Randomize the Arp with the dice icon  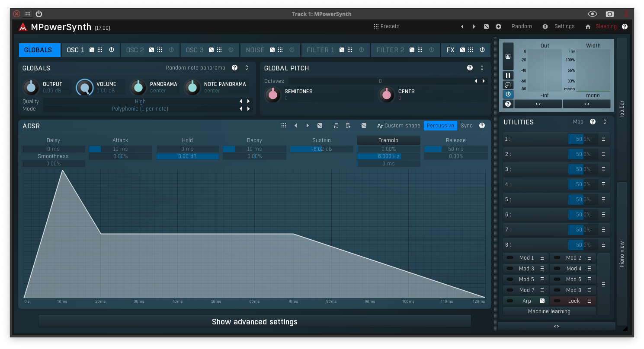click(542, 301)
